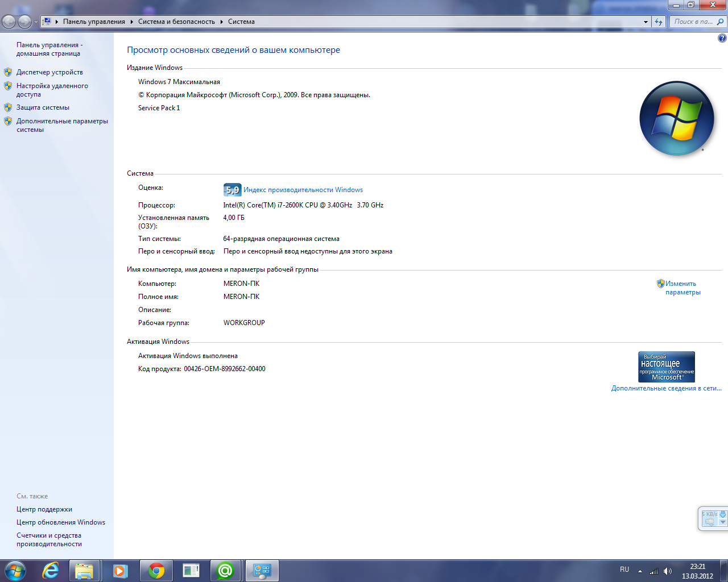Screen dimensions: 728x582
Task: Launch Google Chrome from taskbar
Action: tap(155, 571)
